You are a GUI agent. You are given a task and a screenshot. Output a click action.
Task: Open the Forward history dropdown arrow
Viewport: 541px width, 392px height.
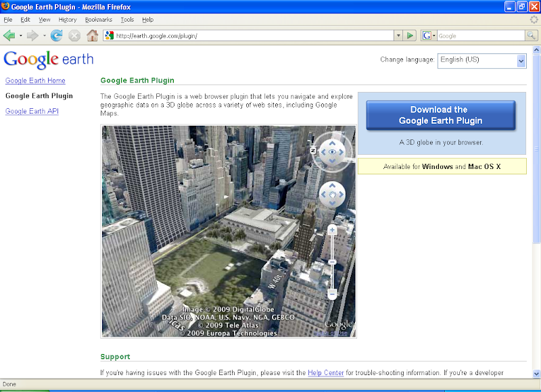pos(44,36)
